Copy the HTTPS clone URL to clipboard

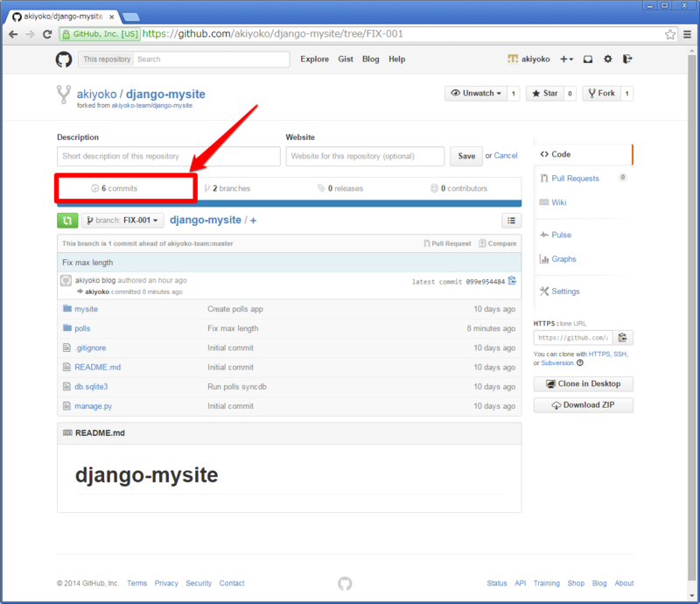623,338
